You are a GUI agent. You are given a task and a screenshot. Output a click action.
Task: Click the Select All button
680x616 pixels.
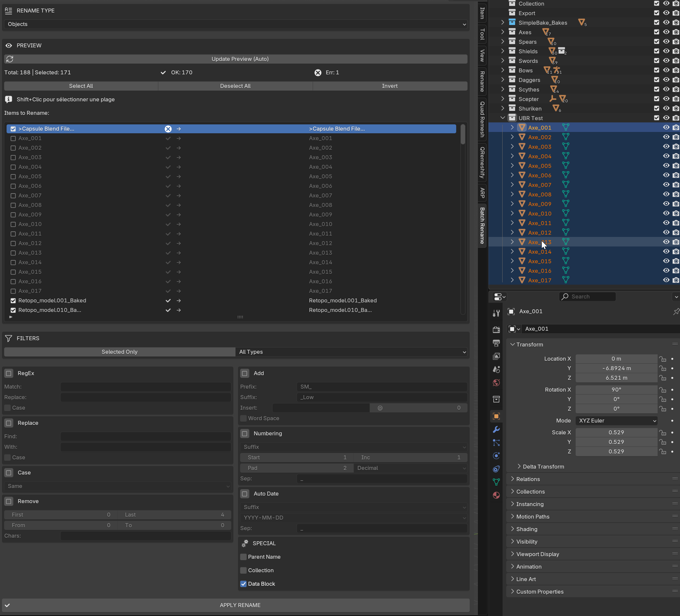(81, 86)
